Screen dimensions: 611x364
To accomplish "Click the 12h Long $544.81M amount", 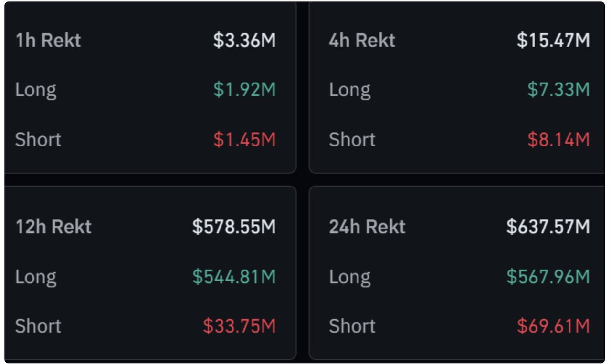I will [x=234, y=277].
